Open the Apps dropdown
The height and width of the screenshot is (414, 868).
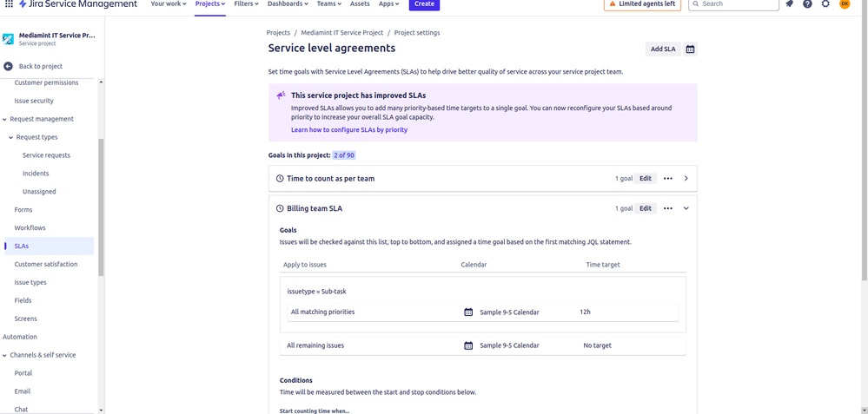pos(388,3)
